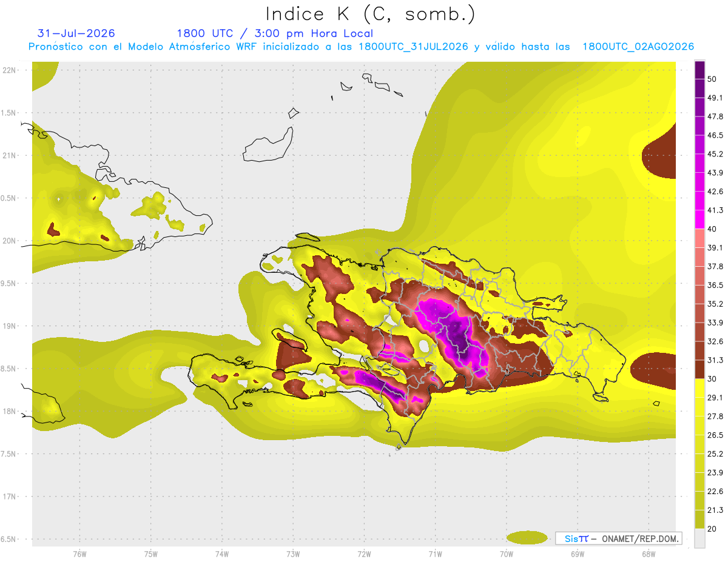Click the "21N" latitude label
Viewport: 728px width, 562px height.
[x=9, y=155]
